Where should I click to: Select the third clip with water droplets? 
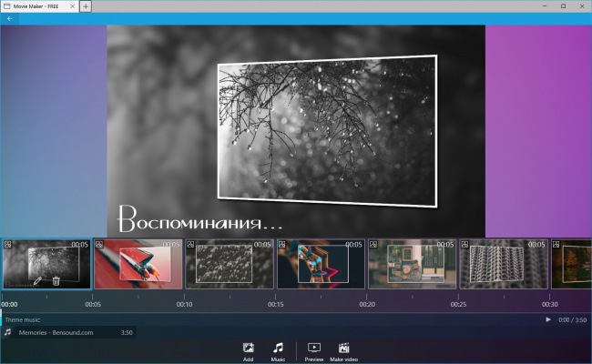click(x=229, y=265)
